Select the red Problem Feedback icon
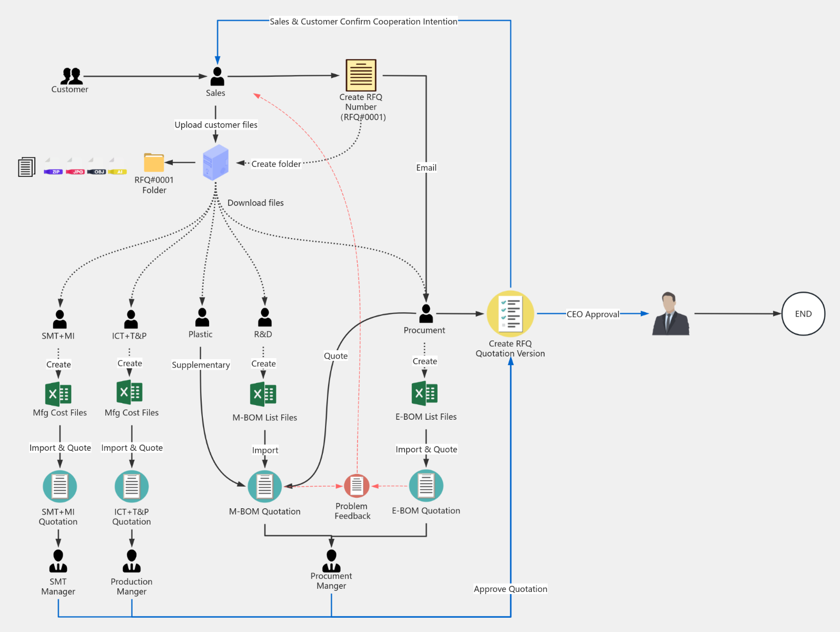 357,486
